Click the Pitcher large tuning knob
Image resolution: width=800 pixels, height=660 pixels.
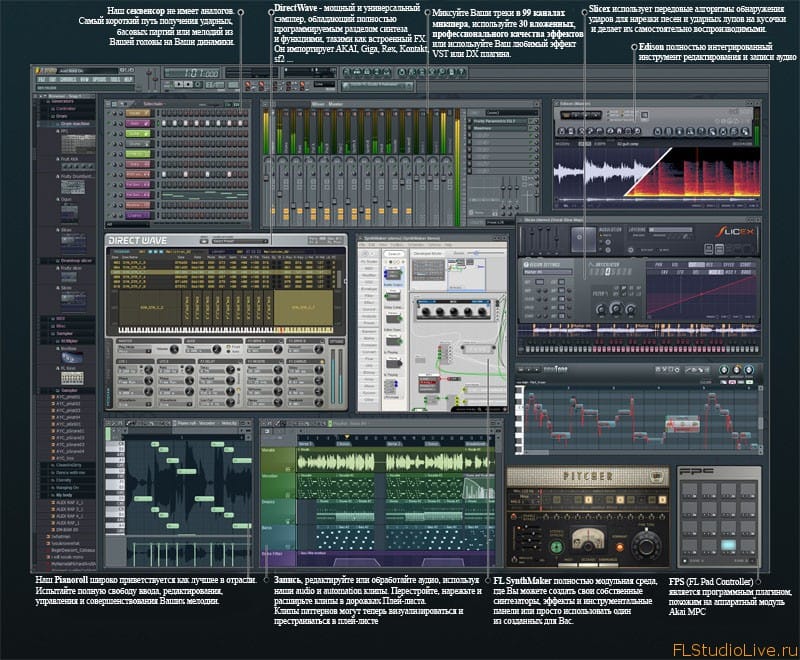click(x=645, y=547)
